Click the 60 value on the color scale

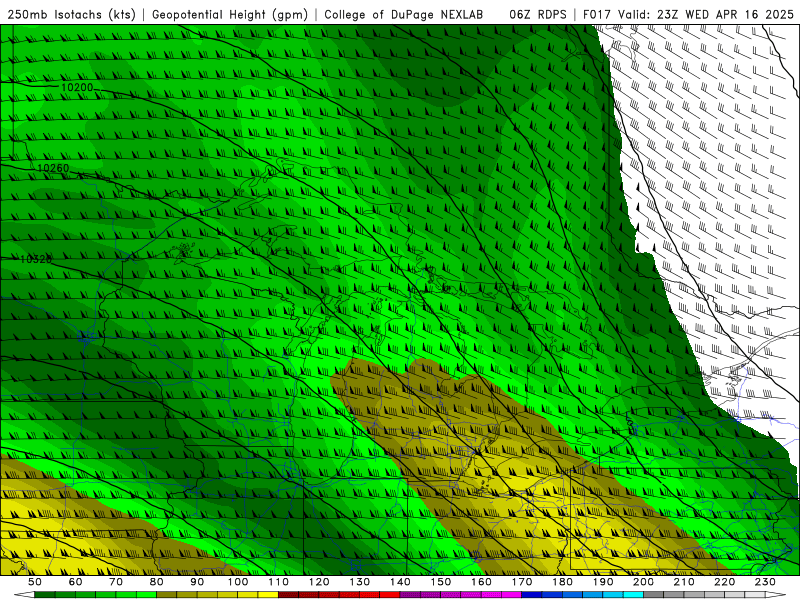76,582
